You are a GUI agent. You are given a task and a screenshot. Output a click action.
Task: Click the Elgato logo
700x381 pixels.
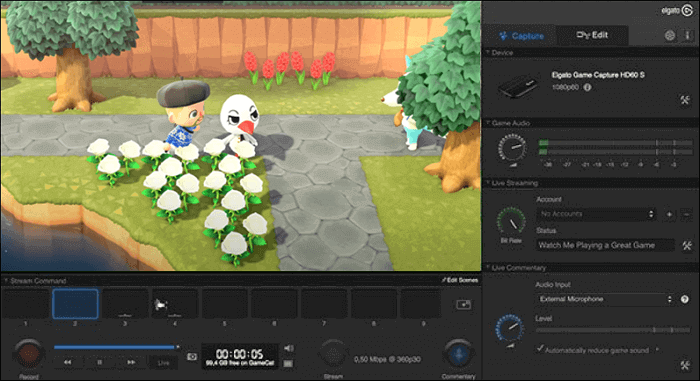(677, 10)
